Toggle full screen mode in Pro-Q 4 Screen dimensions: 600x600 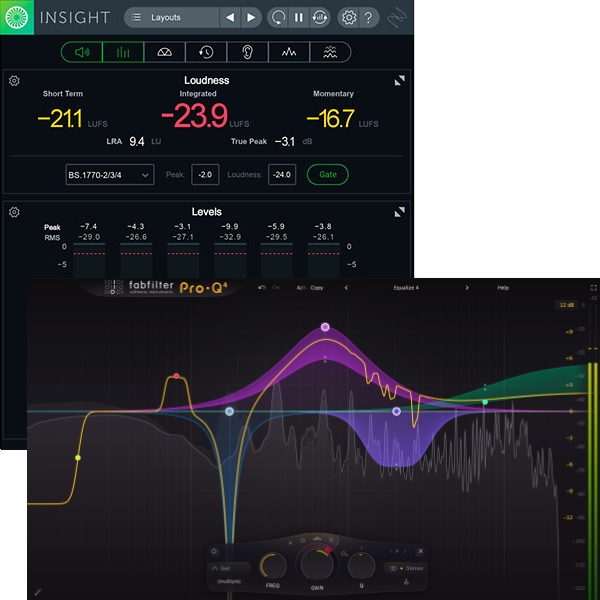click(593, 288)
